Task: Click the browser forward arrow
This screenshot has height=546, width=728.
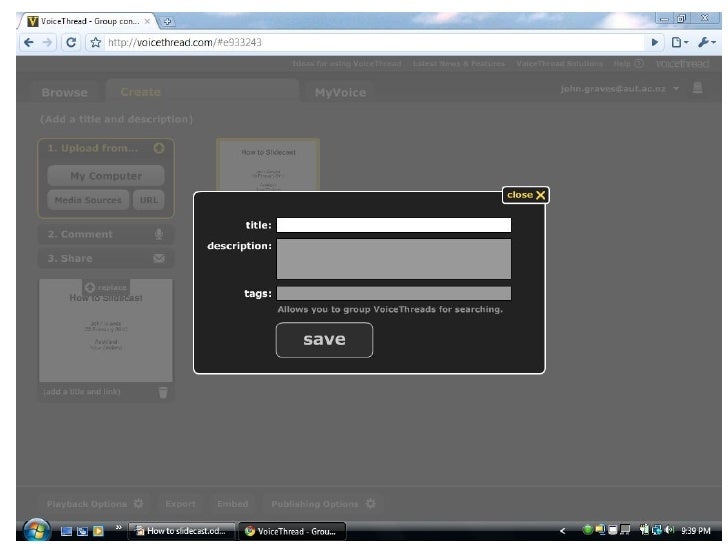Action: point(47,43)
